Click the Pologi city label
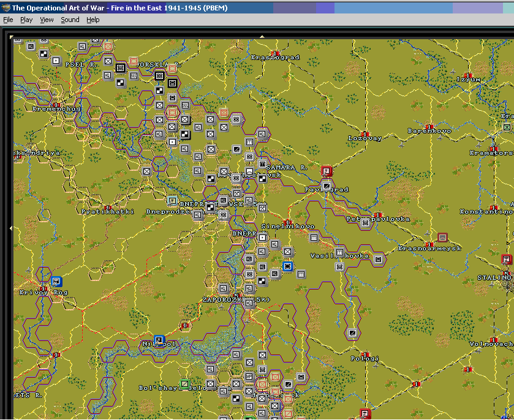514x420 pixels. tap(365, 359)
